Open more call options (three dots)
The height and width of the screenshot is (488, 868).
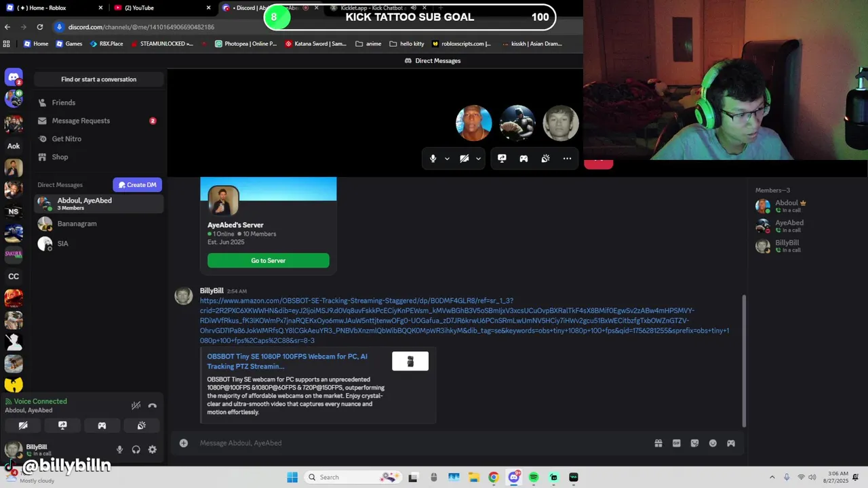coord(567,159)
